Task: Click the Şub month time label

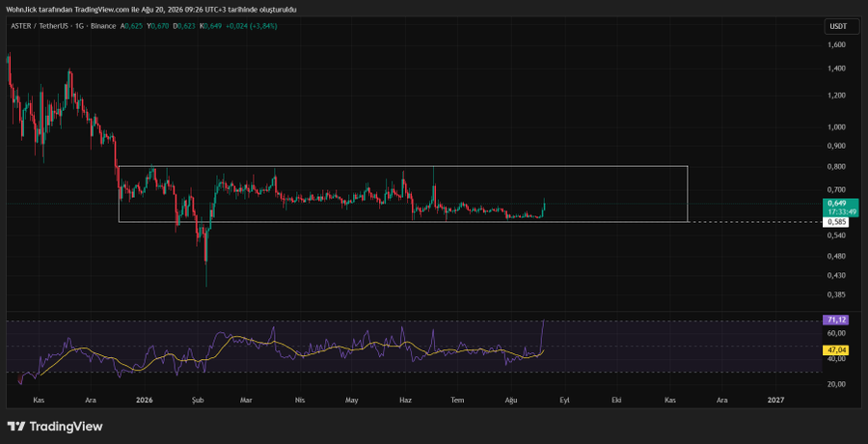Action: pyautogui.click(x=198, y=400)
